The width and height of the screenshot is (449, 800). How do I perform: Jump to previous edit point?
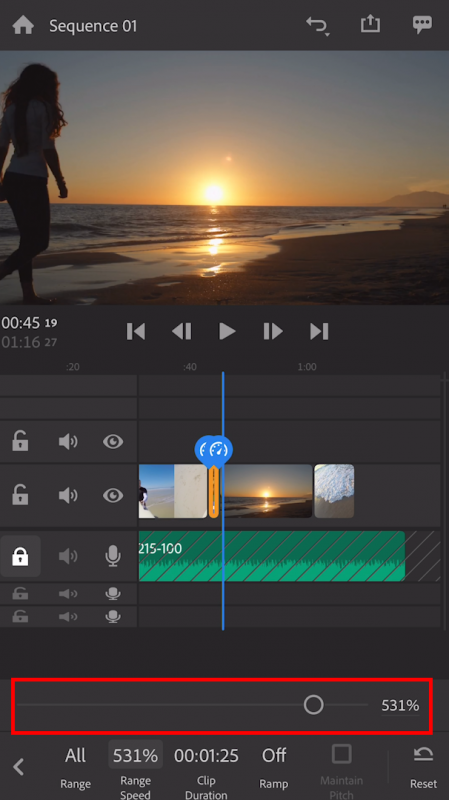[136, 332]
